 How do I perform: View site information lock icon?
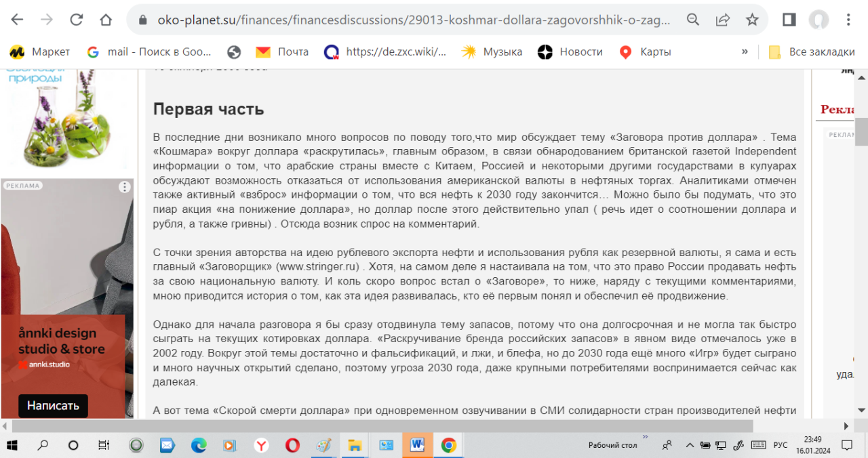142,20
